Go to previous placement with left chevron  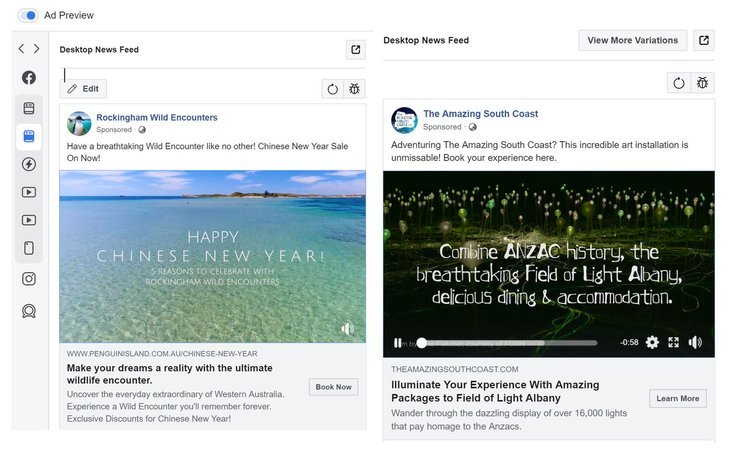click(x=21, y=49)
